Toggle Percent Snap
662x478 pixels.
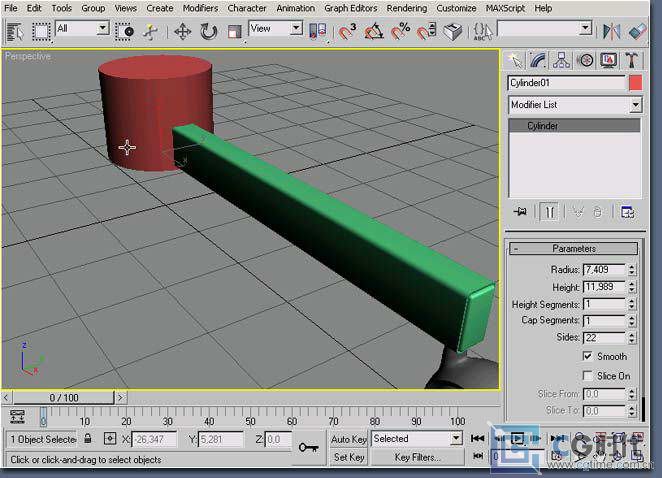click(400, 32)
